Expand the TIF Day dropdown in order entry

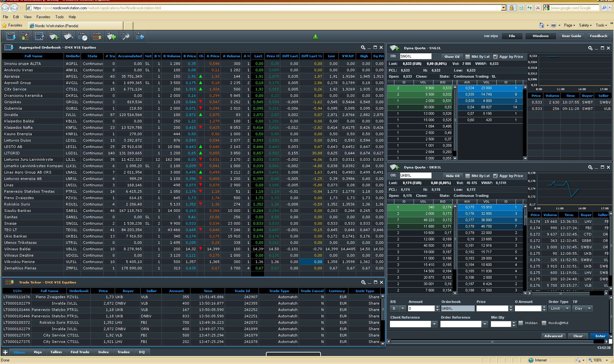[588, 308]
